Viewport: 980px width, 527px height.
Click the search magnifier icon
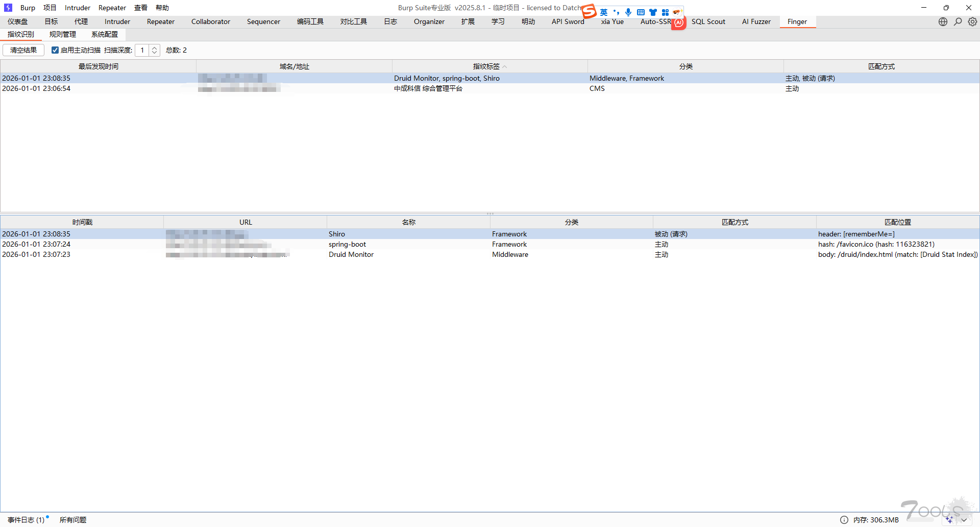[x=958, y=21]
